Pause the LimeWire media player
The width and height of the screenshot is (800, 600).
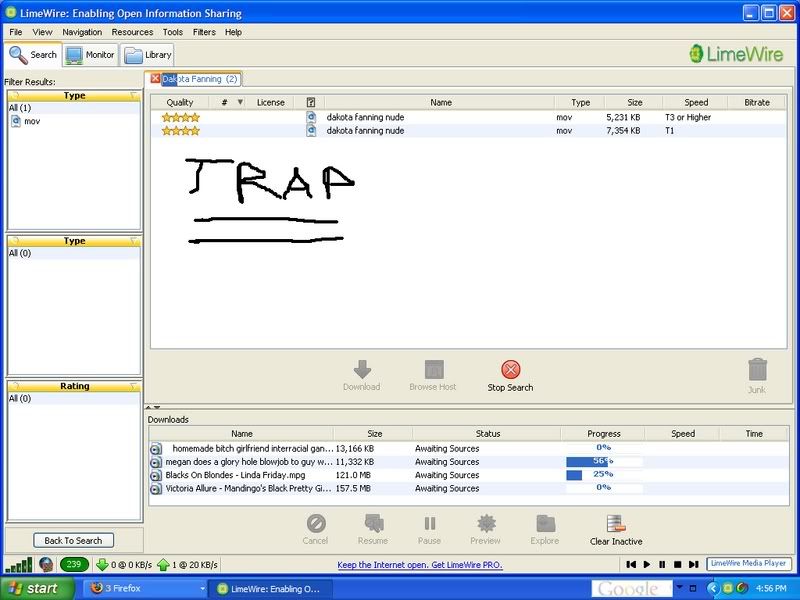662,564
